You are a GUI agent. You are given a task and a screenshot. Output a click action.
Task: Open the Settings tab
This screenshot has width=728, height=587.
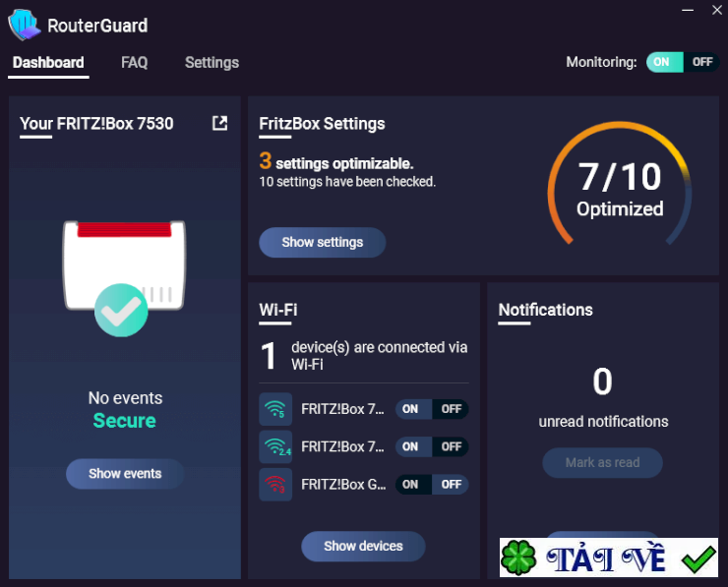(x=212, y=63)
